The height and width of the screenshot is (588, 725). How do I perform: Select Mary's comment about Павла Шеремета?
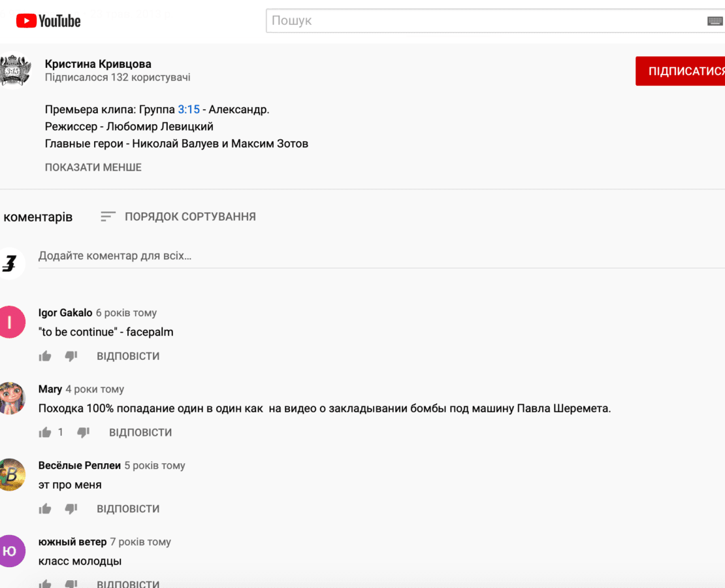[325, 408]
